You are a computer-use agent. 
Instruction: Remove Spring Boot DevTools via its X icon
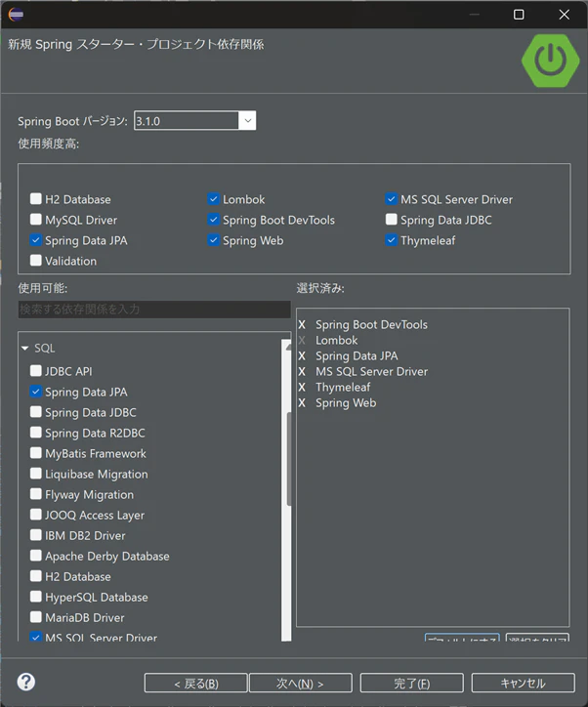[302, 324]
